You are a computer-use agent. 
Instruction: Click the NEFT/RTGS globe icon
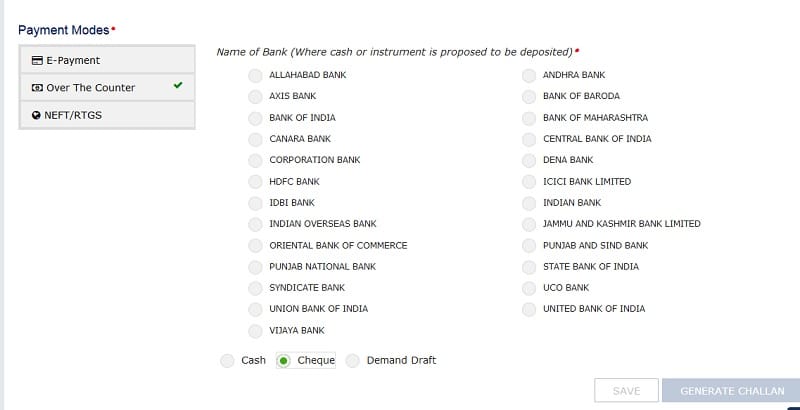pos(36,115)
